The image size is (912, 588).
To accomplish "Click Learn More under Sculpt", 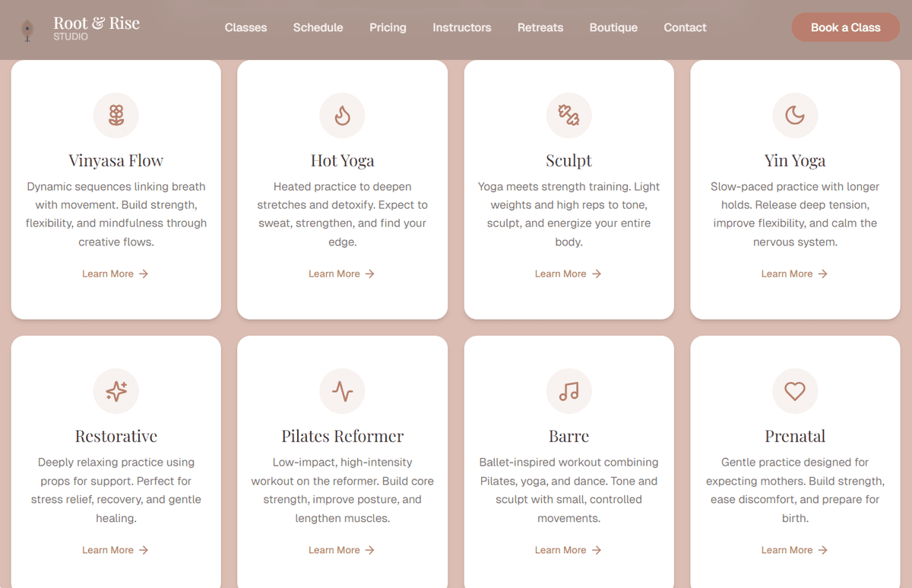I will [568, 274].
